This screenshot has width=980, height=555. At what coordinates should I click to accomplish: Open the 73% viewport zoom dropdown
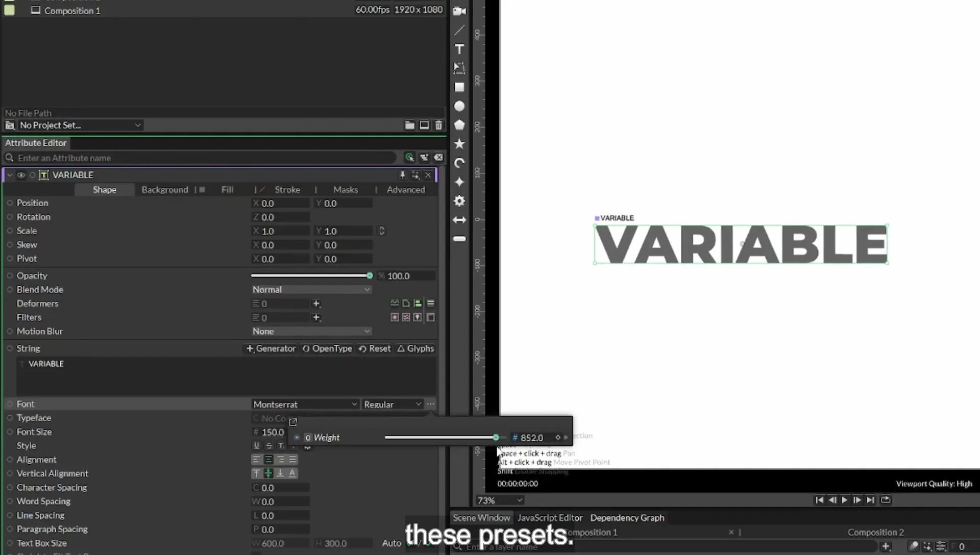(499, 500)
